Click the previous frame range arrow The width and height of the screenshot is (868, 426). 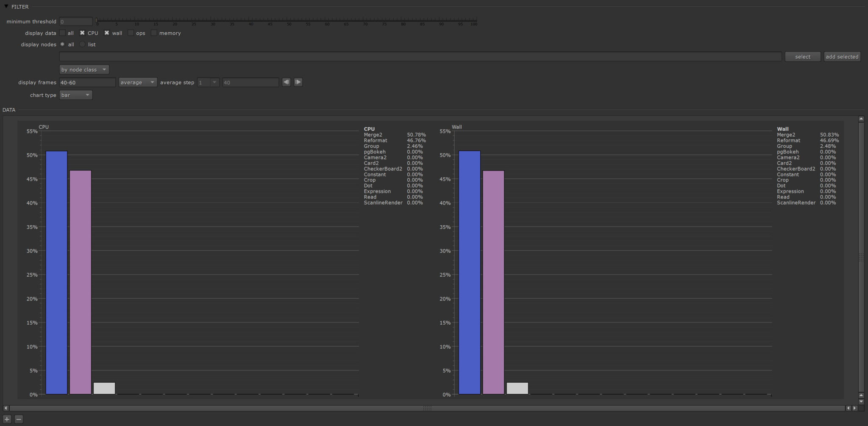286,82
